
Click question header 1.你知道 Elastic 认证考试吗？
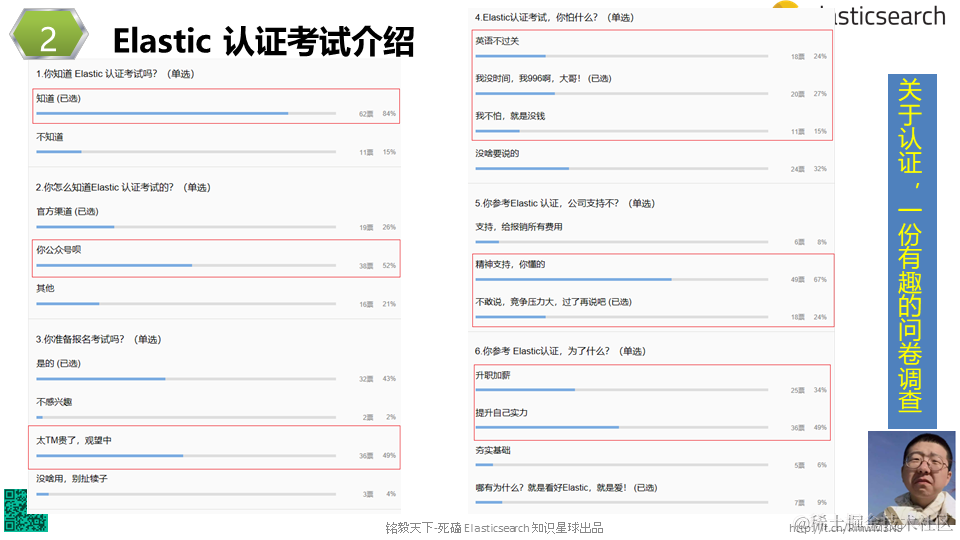click(x=115, y=74)
